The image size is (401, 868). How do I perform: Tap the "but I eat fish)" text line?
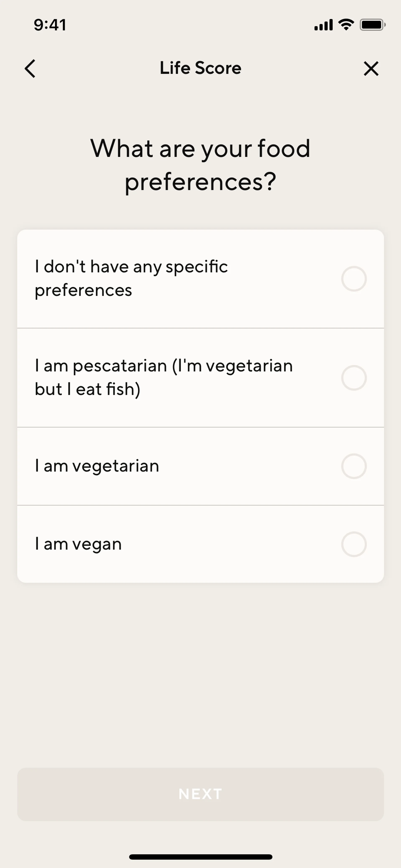coord(88,389)
